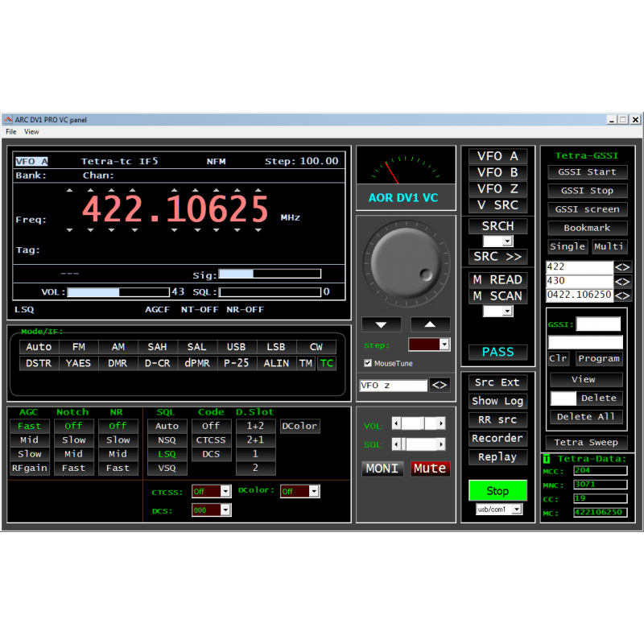
Task: Click the SQL level bar in the display
Action: tap(270, 292)
